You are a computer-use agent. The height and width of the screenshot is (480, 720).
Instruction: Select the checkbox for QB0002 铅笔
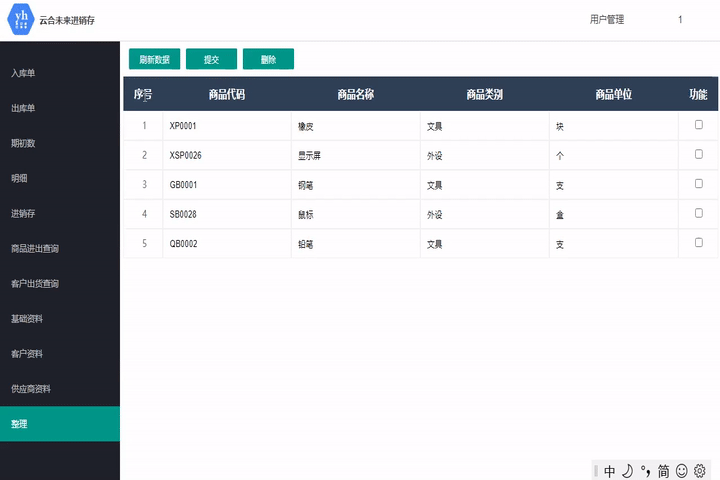[x=699, y=243]
